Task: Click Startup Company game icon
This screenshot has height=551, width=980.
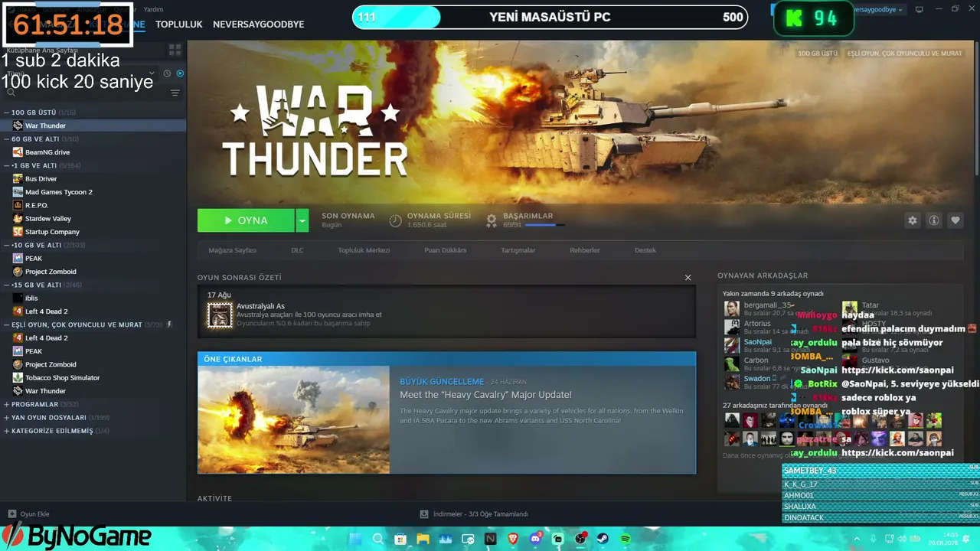Action: (18, 232)
